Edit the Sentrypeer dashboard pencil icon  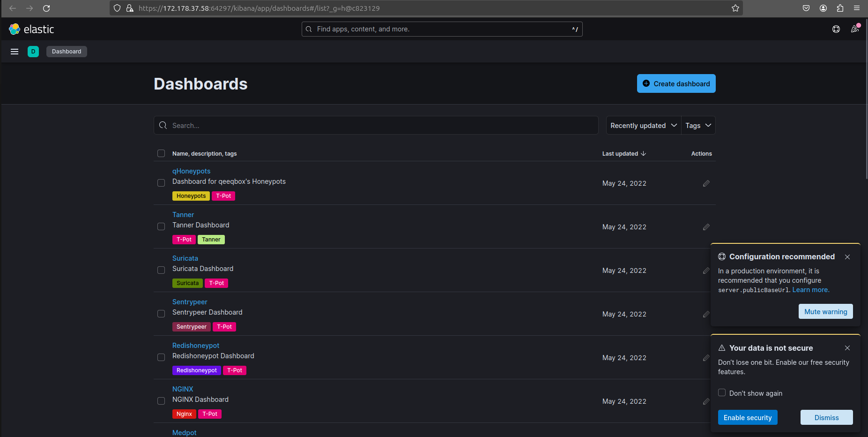706,314
